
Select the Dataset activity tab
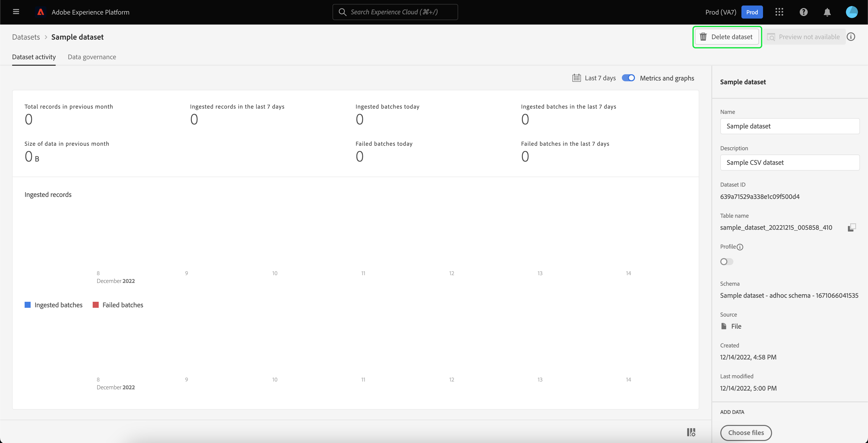coord(34,57)
